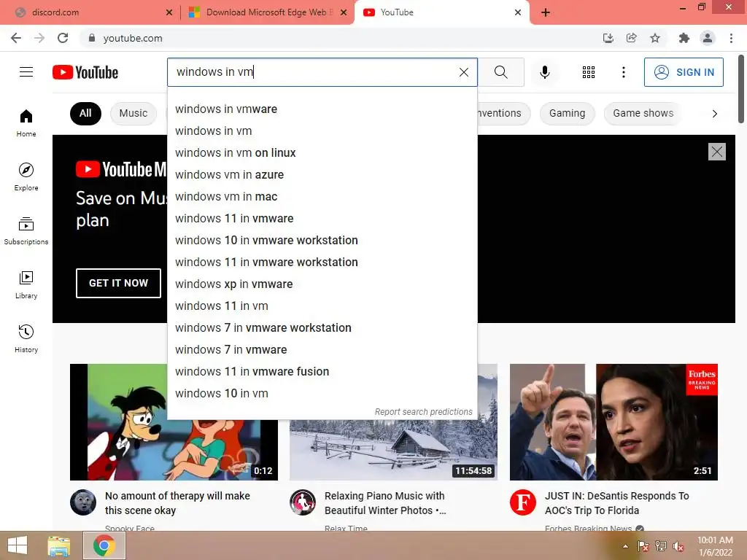
Task: Bookmark this page with the star
Action: (x=655, y=38)
